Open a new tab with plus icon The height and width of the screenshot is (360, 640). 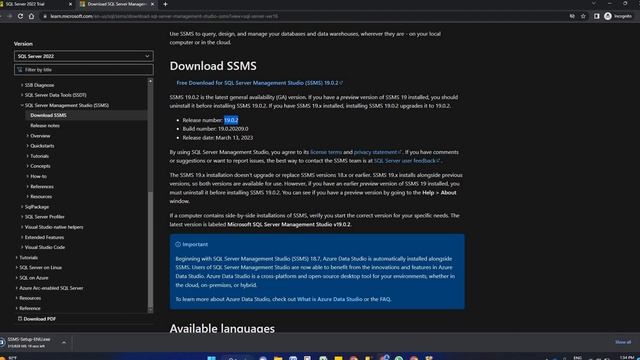tap(165, 4)
